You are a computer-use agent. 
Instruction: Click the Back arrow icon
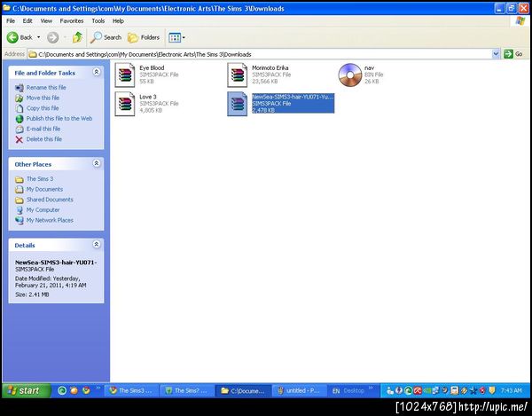click(12, 37)
